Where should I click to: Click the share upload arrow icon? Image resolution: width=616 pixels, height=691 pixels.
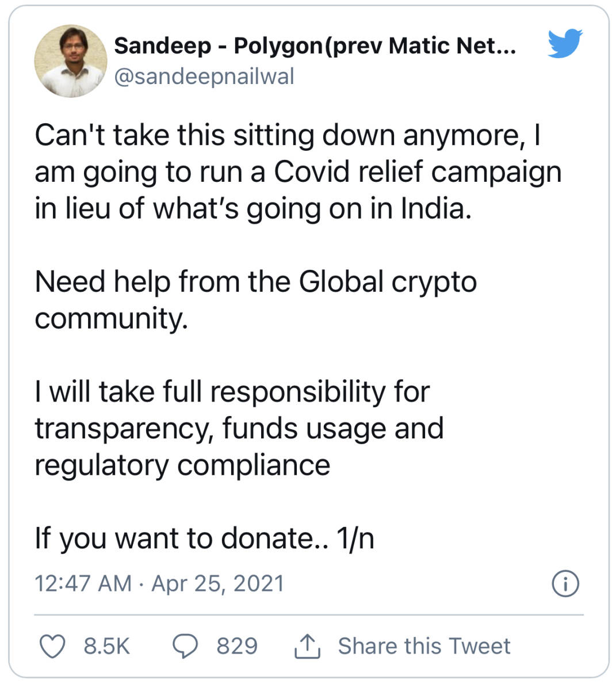307,646
